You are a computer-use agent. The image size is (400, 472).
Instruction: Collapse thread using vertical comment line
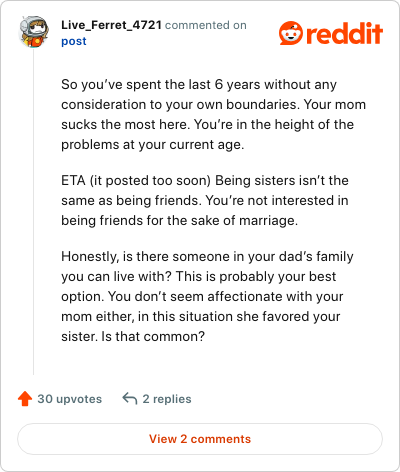[x=33, y=212]
